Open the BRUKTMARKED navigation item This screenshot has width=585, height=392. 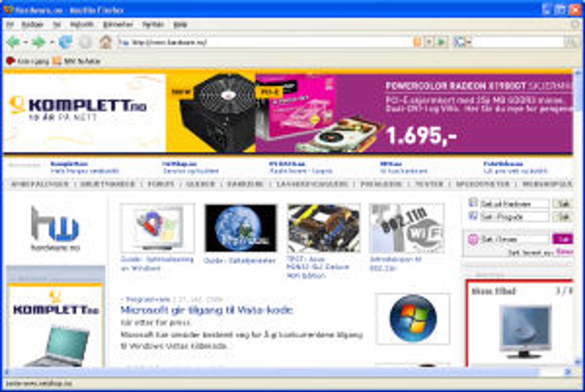point(108,184)
